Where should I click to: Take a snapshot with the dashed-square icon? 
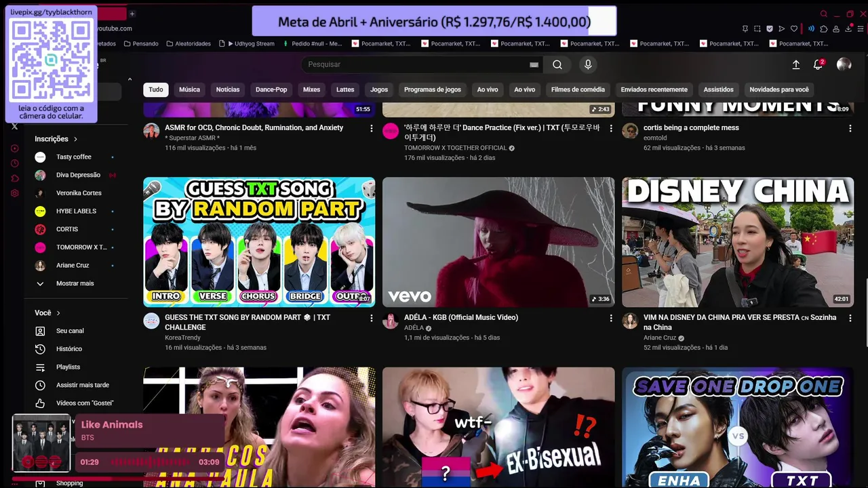[x=757, y=28]
